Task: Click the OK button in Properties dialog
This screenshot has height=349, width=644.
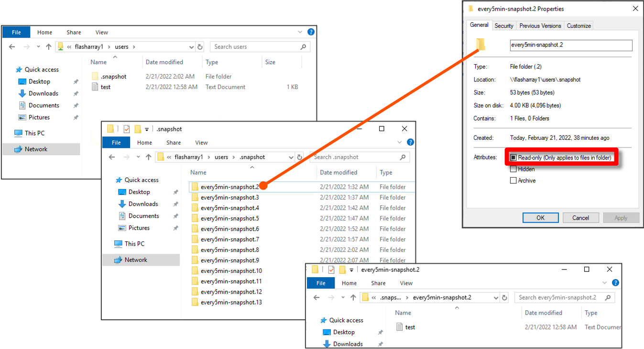Action: tap(540, 218)
